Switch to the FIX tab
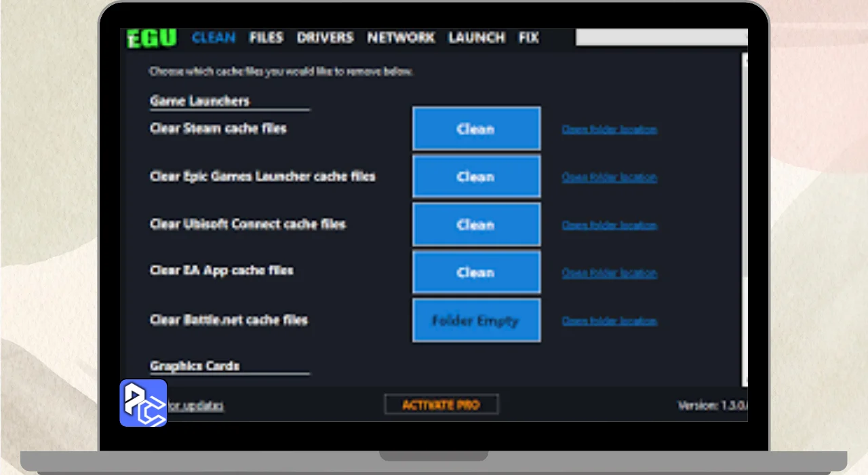The width and height of the screenshot is (868, 475). 529,38
